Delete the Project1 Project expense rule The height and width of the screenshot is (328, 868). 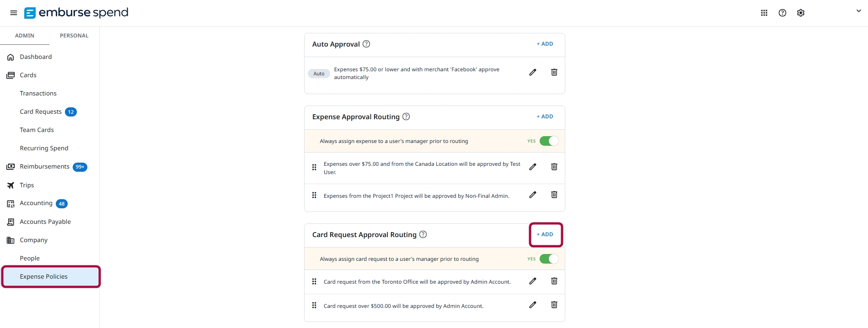[x=554, y=195]
